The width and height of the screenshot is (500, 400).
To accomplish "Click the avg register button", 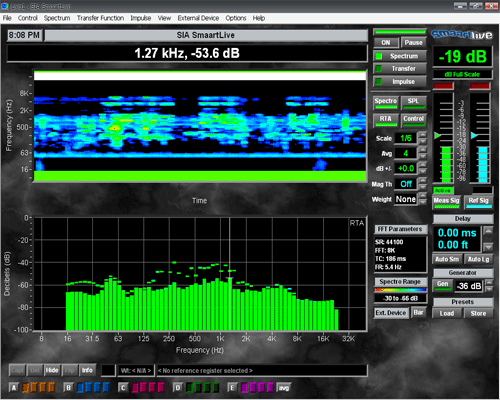I will tap(284, 388).
